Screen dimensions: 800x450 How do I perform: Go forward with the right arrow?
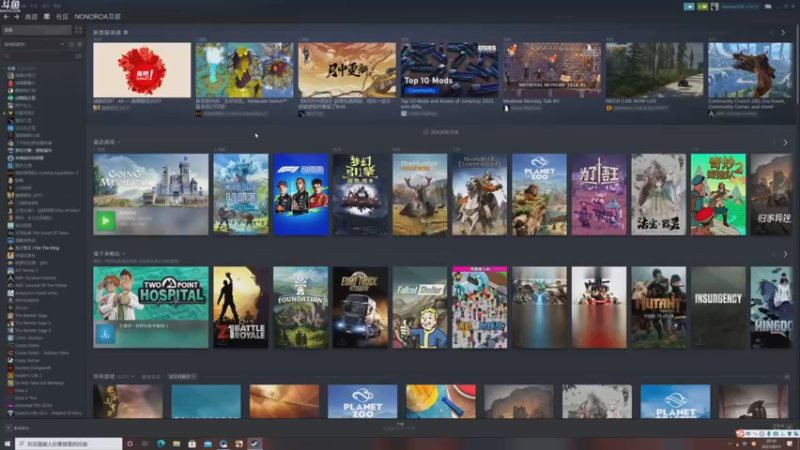click(x=16, y=17)
